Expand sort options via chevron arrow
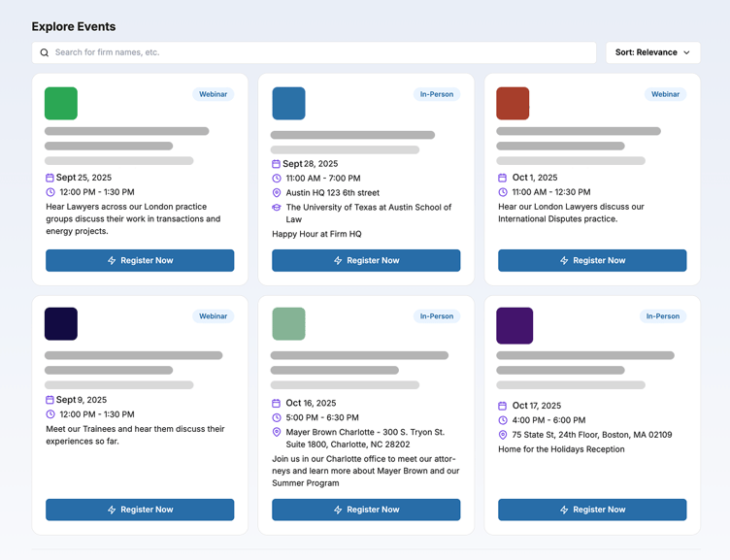 [x=687, y=52]
